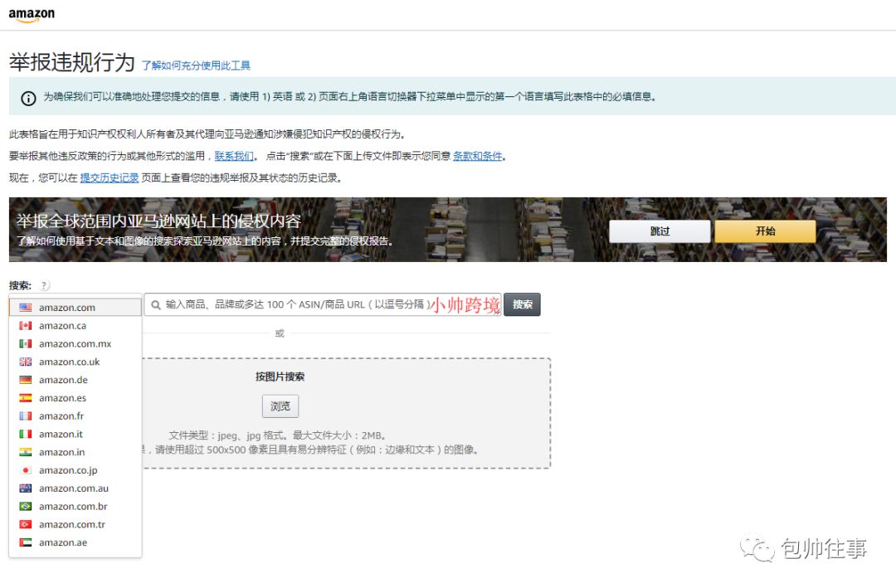The width and height of the screenshot is (896, 588).
Task: Pick amazon.com.br marketplace entry
Action: [x=75, y=506]
